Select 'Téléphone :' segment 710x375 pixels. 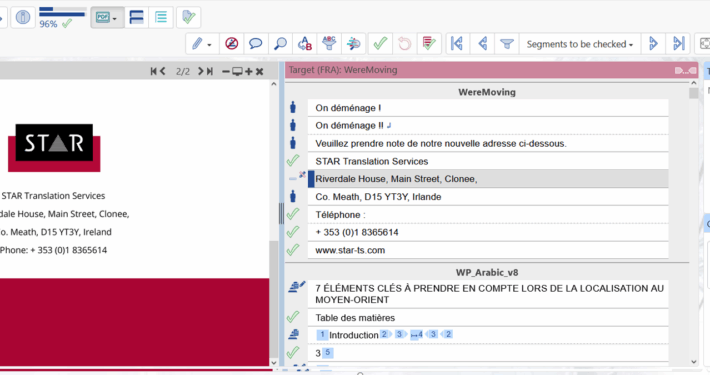[x=488, y=215]
